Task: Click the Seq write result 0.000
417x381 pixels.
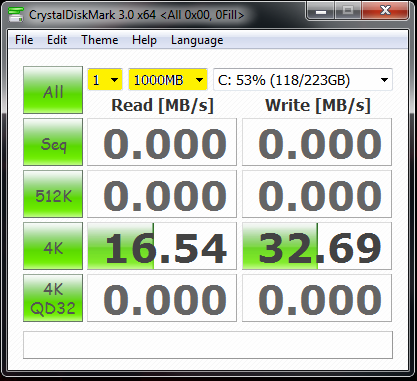Action: [x=317, y=142]
